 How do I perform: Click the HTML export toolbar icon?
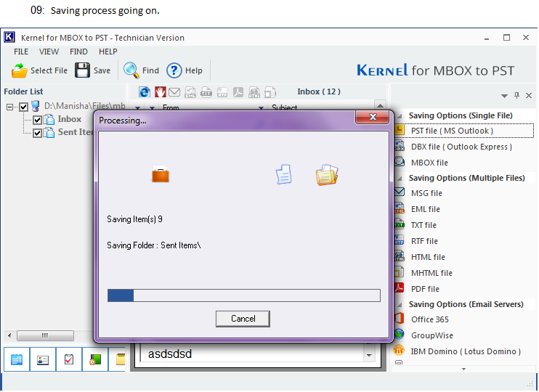254,91
